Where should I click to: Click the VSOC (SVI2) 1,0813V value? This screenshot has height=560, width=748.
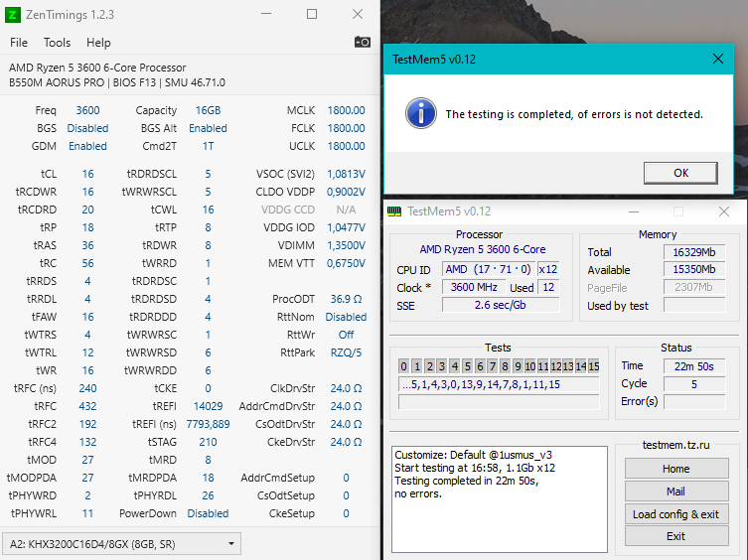click(x=346, y=174)
